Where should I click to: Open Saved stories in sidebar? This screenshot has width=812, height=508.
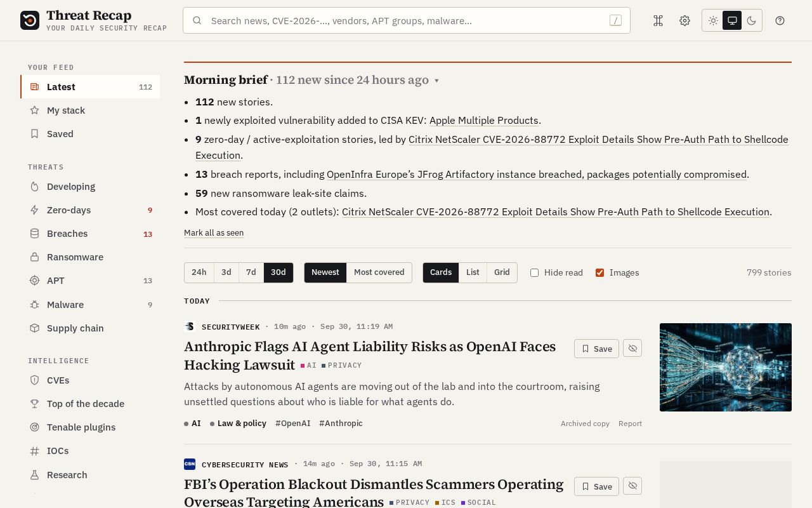90,134
